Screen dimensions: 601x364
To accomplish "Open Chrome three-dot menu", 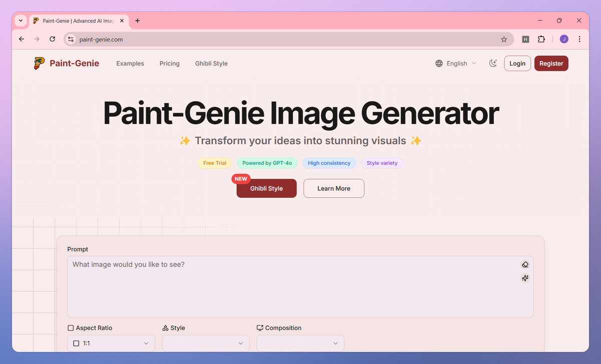I will point(579,39).
